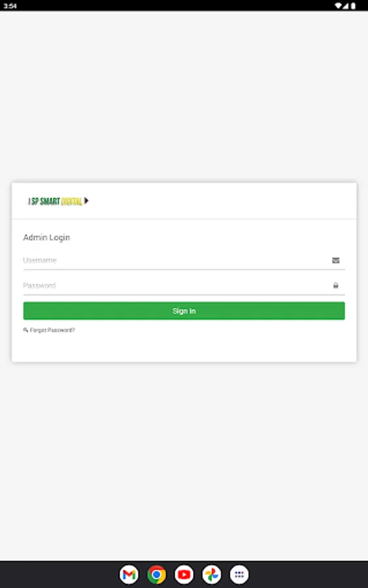Launch Chrome from the taskbar
Viewport: 368px width, 588px height.
point(156,574)
